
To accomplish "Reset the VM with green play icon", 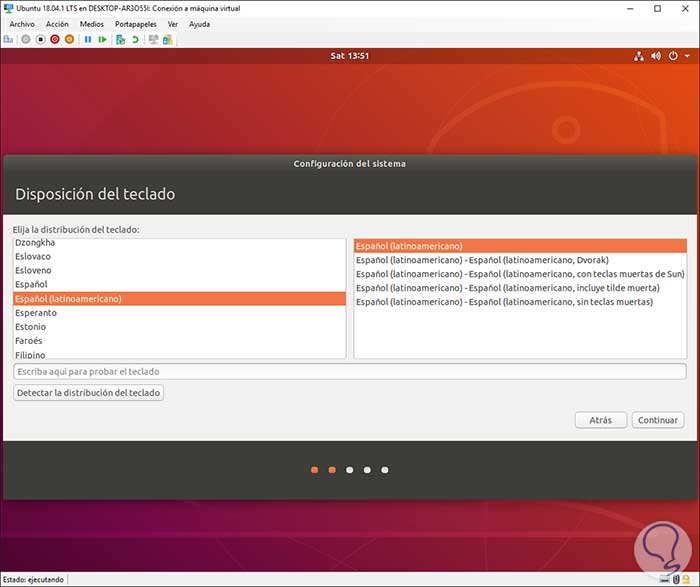I will [103, 40].
